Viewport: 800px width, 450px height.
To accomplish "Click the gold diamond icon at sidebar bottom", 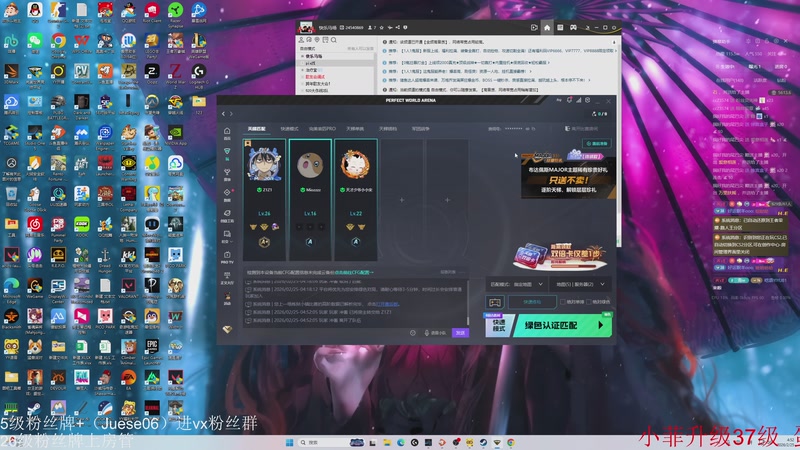I will pyautogui.click(x=227, y=330).
